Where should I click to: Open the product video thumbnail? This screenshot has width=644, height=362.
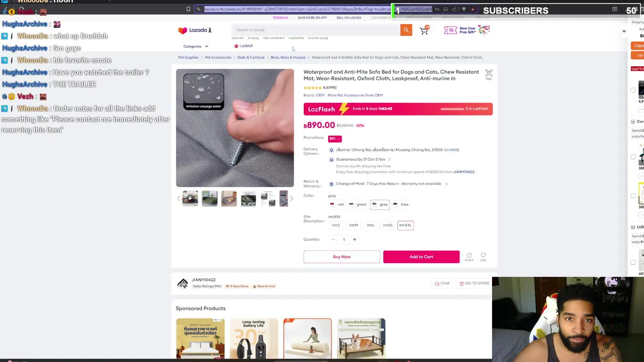[x=190, y=199]
